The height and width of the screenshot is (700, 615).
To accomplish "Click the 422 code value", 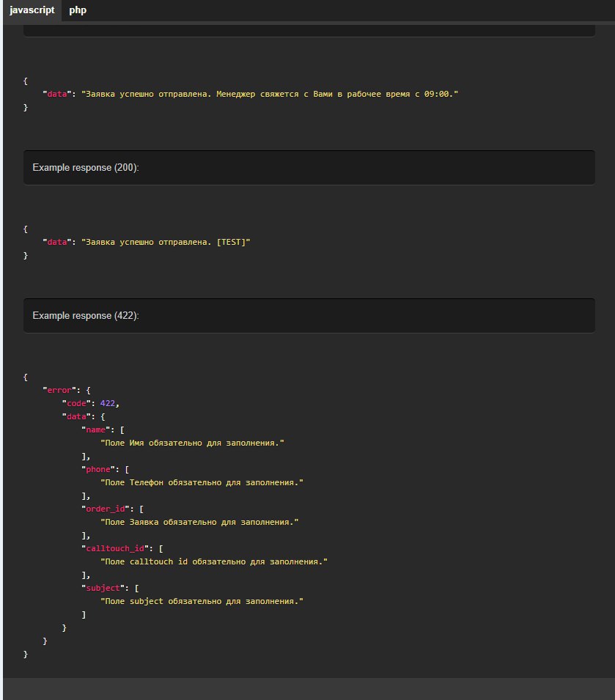I will 108,403.
